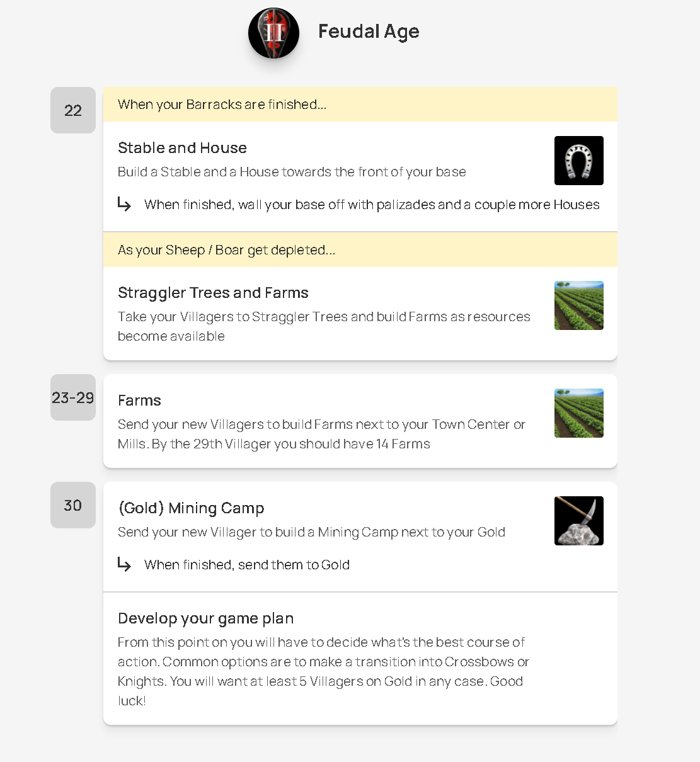Select the step 22 villager badge
This screenshot has width=700, height=762.
tap(73, 110)
